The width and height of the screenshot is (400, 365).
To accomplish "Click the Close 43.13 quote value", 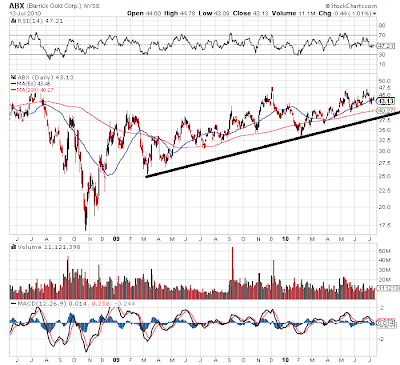I will tap(250, 13).
